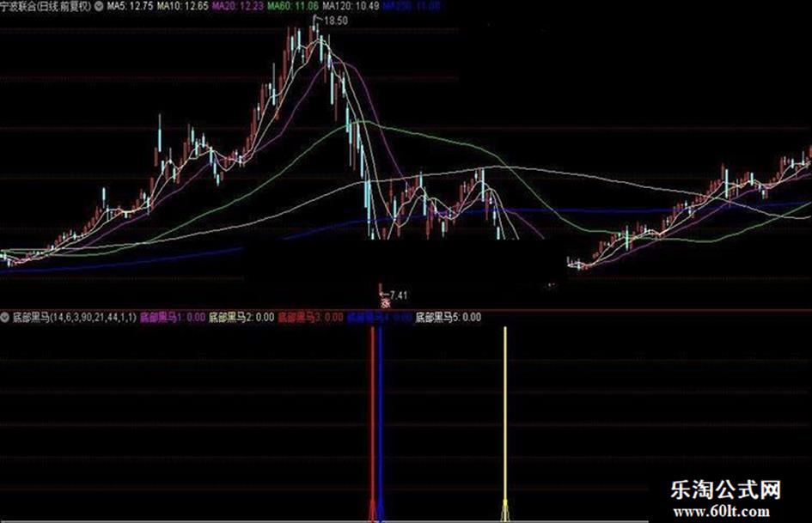Select the MA10: 12.65 label

click(182, 6)
